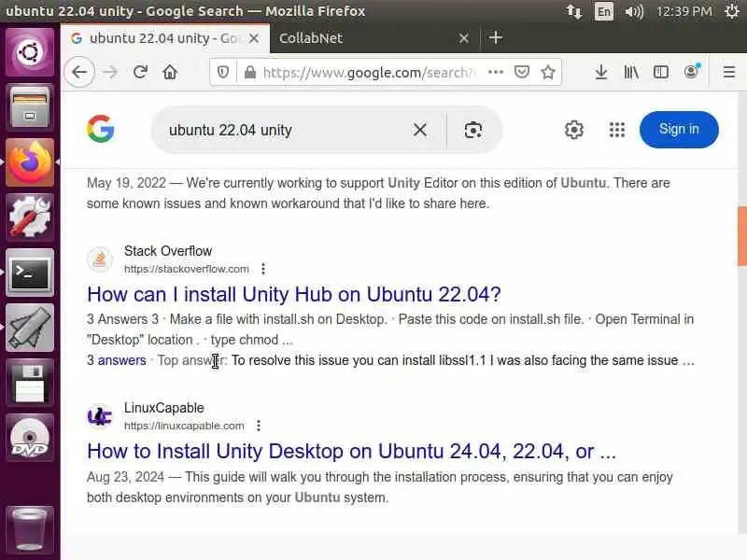747x560 pixels.
Task: Open the gray pen drive launcher icon
Action: (30, 328)
